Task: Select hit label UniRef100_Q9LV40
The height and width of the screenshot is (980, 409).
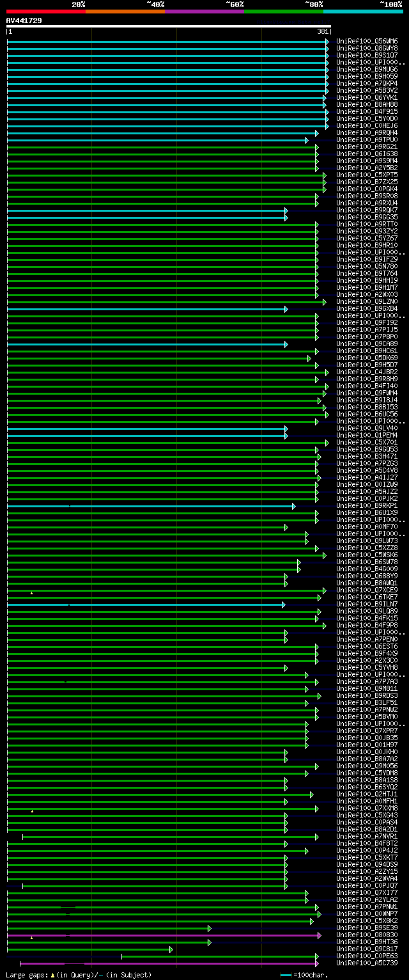Action: 367,429
